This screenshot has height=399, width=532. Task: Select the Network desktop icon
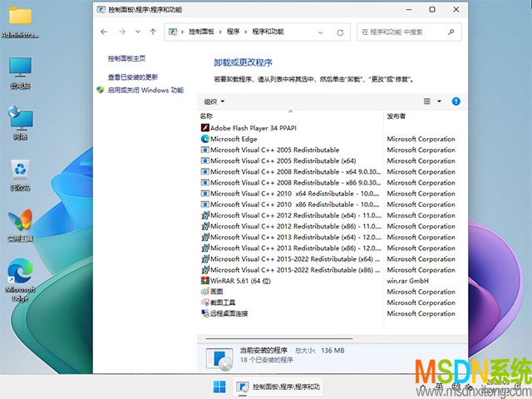click(20, 124)
